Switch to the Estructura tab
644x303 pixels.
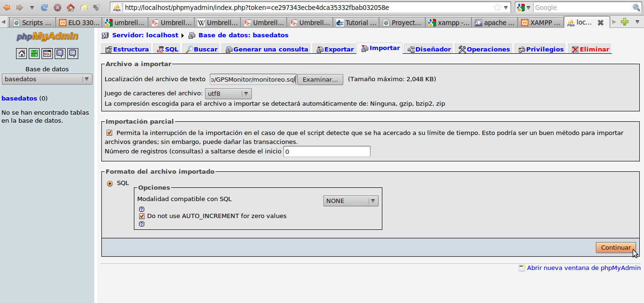126,49
